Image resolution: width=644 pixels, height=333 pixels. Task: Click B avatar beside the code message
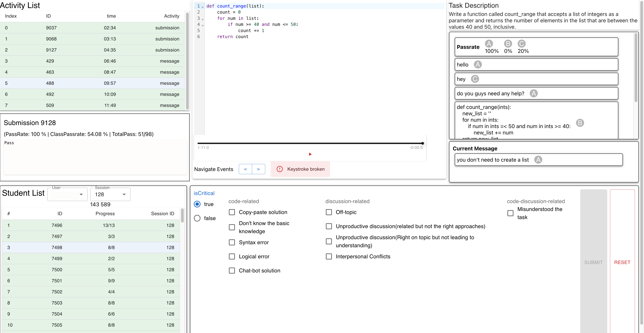[x=580, y=123]
